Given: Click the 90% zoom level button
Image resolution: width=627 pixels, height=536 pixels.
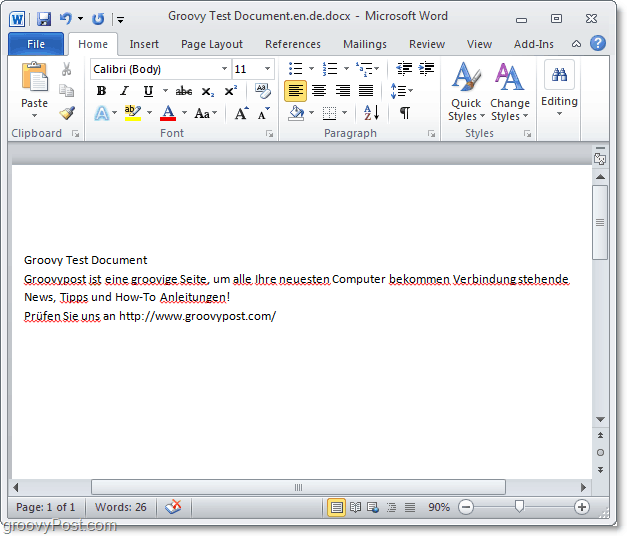Looking at the screenshot, I should [x=439, y=507].
